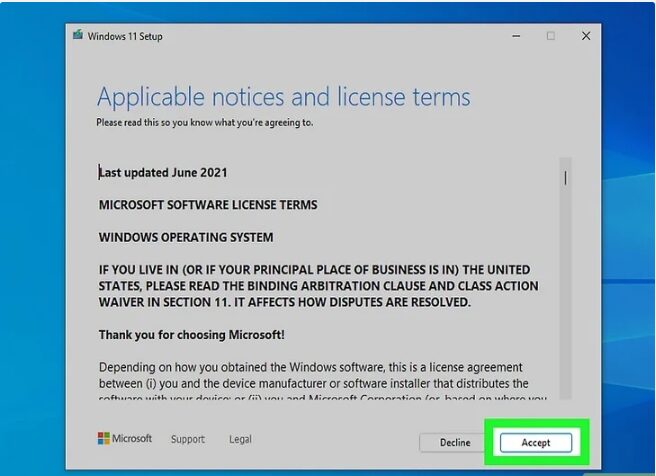656x476 pixels.
Task: Click the 'Applicable notices and license terms' heading
Action: pos(284,97)
